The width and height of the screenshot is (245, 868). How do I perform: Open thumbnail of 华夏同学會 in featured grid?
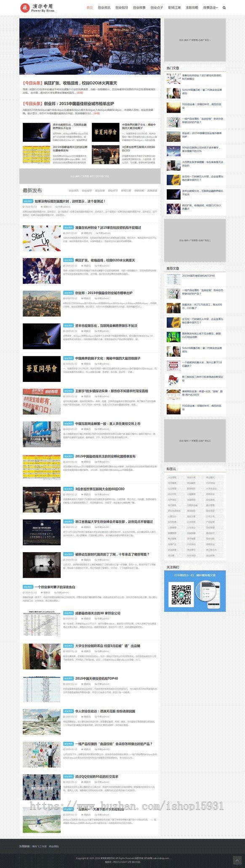pyautogui.click(x=106, y=132)
